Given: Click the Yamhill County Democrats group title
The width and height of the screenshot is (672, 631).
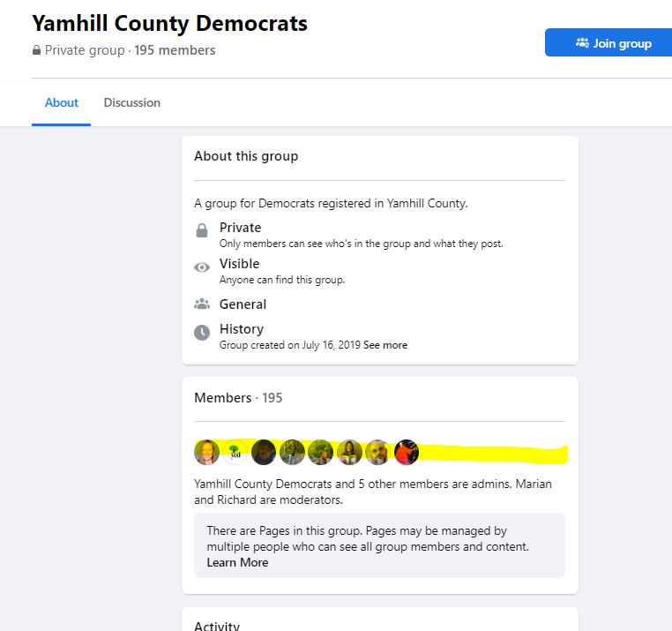Looking at the screenshot, I should 169,23.
